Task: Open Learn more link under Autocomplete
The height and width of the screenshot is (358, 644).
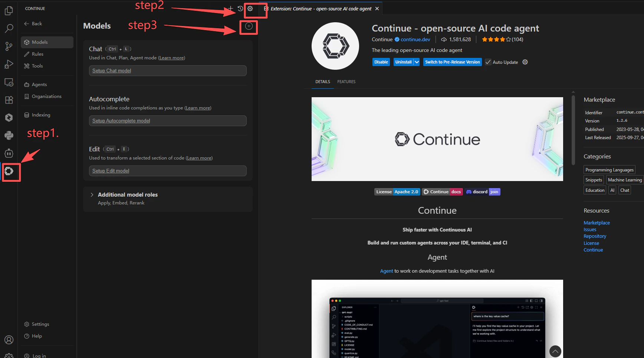Action: (198, 108)
